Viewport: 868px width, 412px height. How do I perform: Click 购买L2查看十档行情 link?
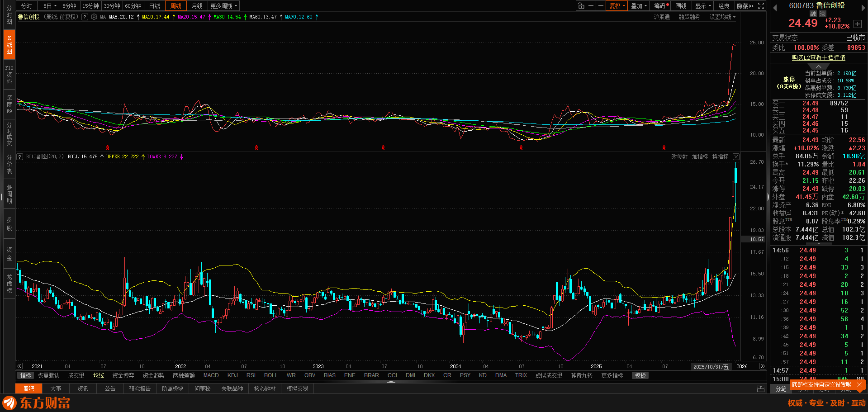tap(818, 57)
